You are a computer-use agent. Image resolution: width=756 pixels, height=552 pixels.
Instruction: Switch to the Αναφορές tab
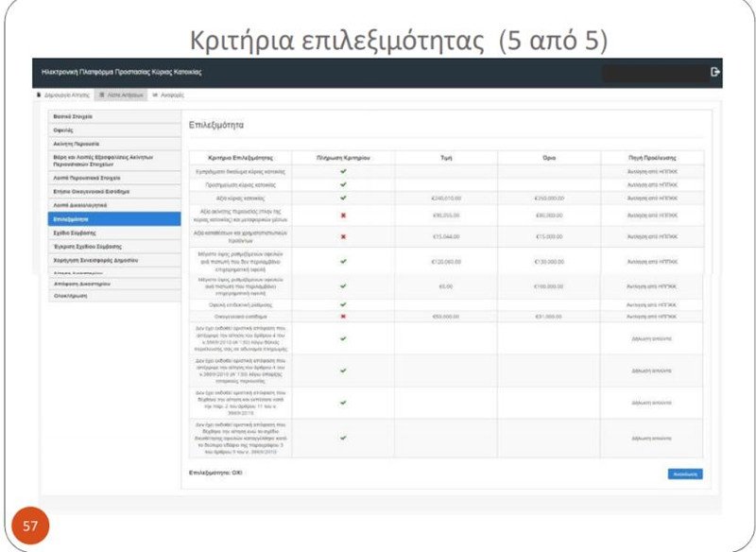pos(169,95)
